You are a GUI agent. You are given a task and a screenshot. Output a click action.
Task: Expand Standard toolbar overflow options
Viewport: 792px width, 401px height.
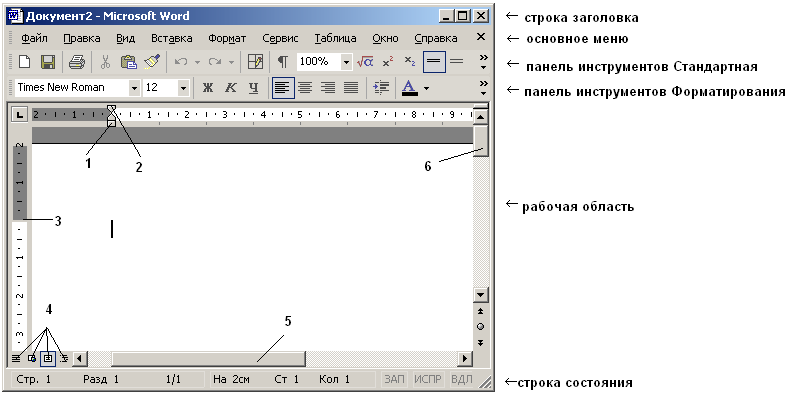(x=483, y=62)
